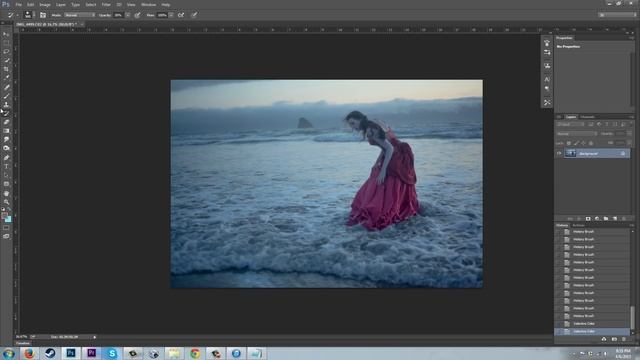The height and width of the screenshot is (360, 640).
Task: Select the Clone Stamp tool
Action: click(6, 104)
